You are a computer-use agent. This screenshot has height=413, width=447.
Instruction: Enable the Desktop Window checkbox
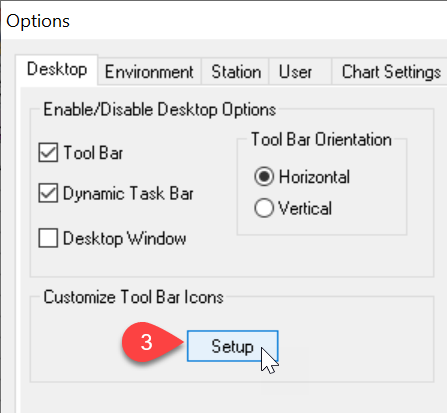coord(48,238)
